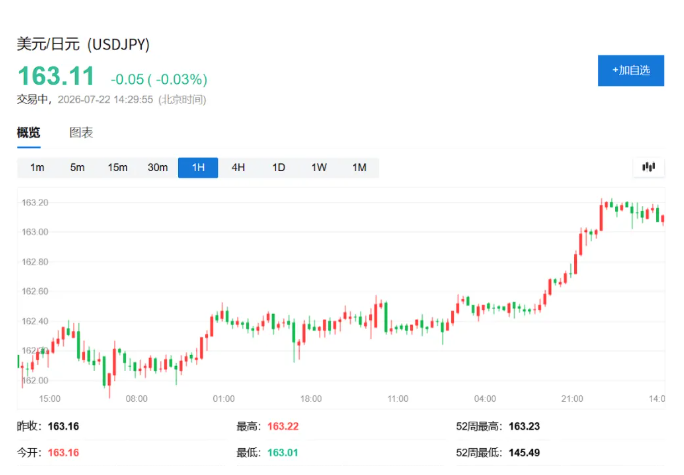This screenshot has width=684, height=475.
Task: Select the 概览 tab
Action: click(29, 133)
